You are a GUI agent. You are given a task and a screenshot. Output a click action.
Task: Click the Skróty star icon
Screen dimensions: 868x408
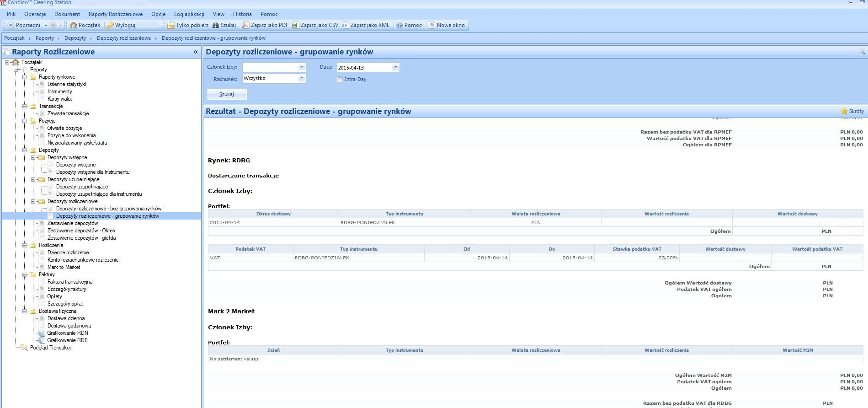(844, 111)
